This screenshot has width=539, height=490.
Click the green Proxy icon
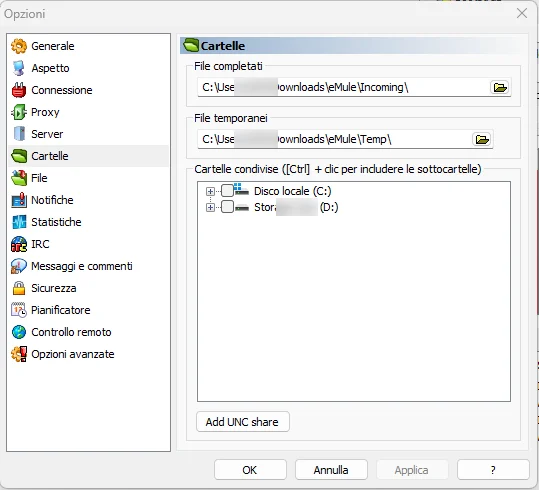[x=19, y=112]
